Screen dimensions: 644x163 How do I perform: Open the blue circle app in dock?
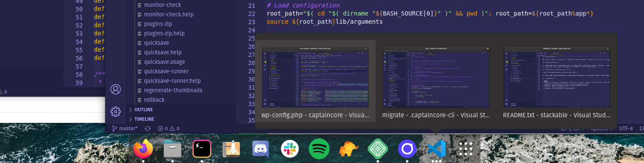[x=407, y=149]
